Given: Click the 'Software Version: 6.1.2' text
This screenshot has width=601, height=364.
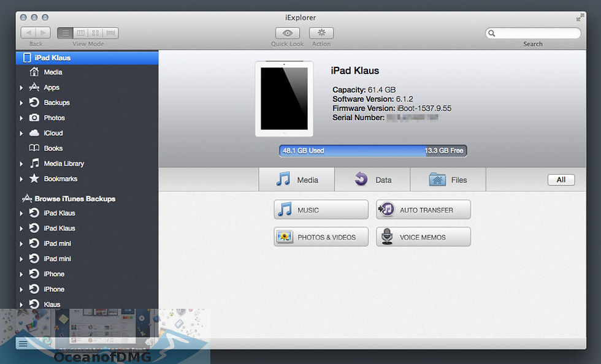Looking at the screenshot, I should coord(373,99).
